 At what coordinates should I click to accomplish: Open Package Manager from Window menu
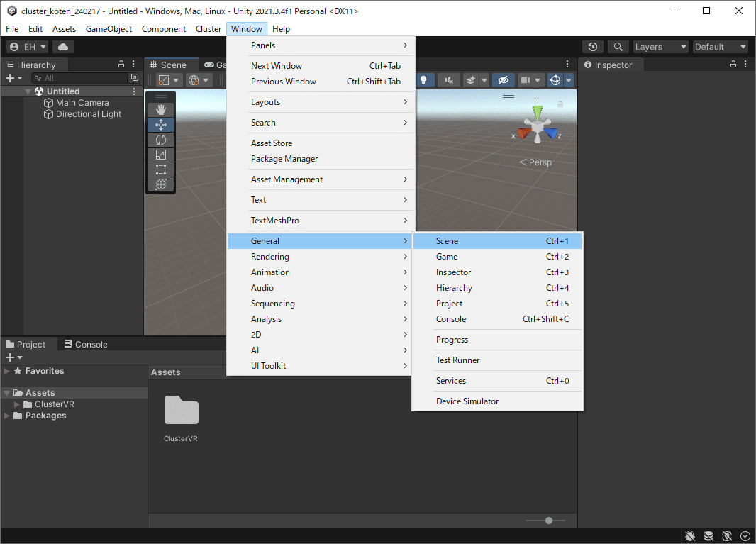(321, 159)
